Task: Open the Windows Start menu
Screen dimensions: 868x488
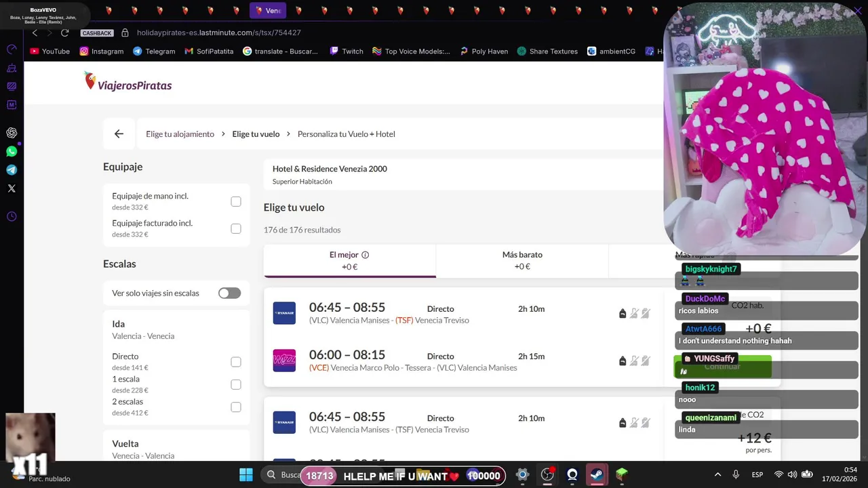Action: [246, 474]
